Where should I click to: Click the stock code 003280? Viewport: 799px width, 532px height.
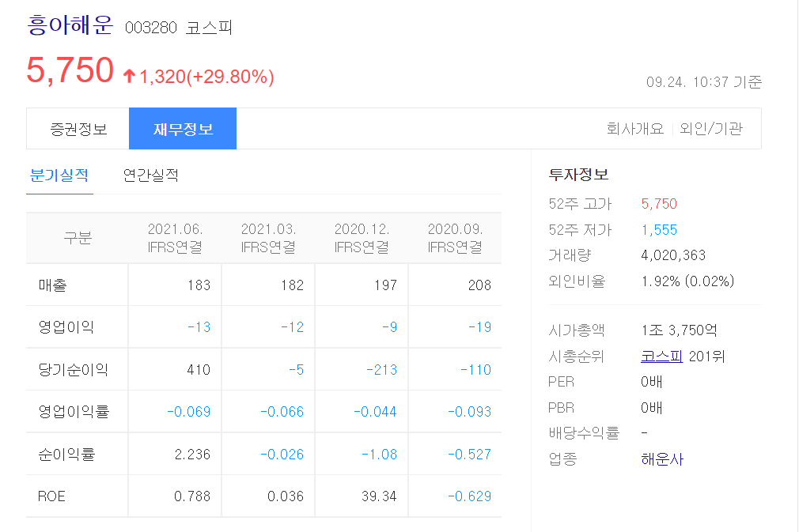(151, 28)
